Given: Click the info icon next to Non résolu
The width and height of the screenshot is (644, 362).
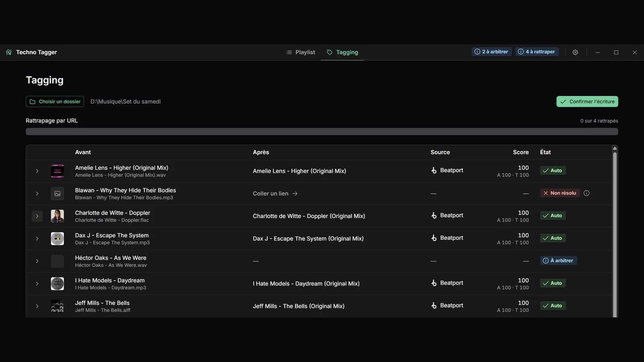Looking at the screenshot, I should (x=586, y=193).
